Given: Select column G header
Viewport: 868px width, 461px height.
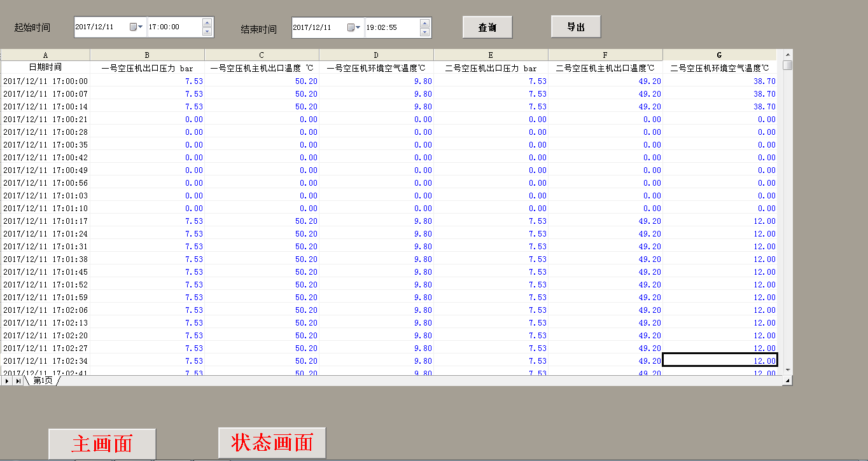Looking at the screenshot, I should coord(719,55).
